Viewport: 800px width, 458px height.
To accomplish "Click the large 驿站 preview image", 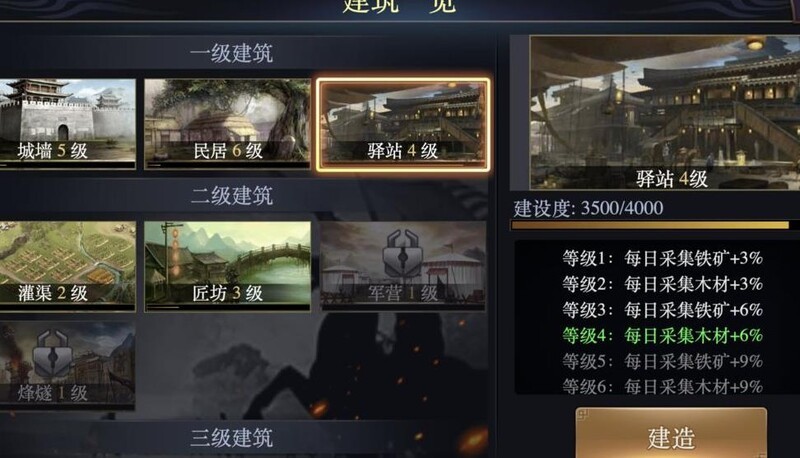I will [x=665, y=113].
